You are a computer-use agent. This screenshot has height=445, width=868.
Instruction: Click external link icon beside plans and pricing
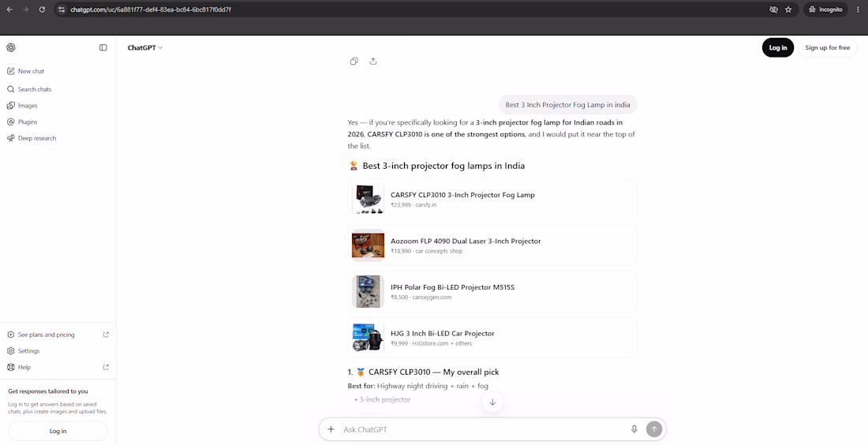click(x=107, y=335)
